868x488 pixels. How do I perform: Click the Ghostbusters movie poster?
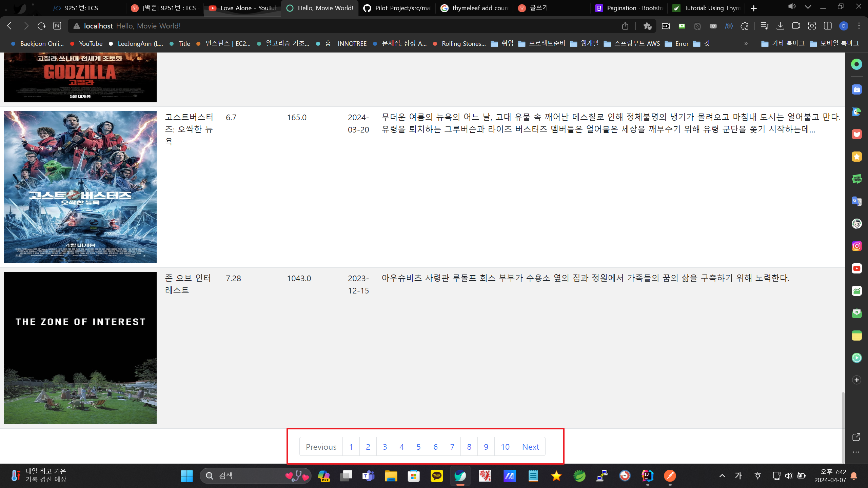pyautogui.click(x=80, y=187)
